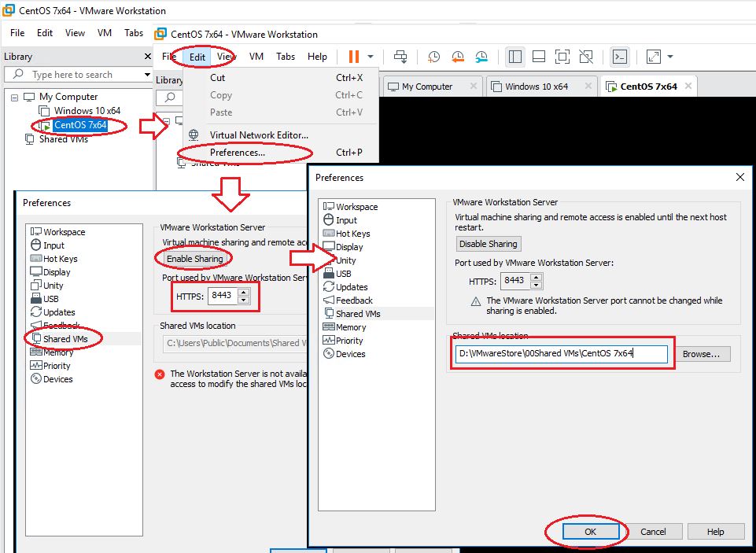
Task: Select Updates in the front Preferences list
Action: 345,287
